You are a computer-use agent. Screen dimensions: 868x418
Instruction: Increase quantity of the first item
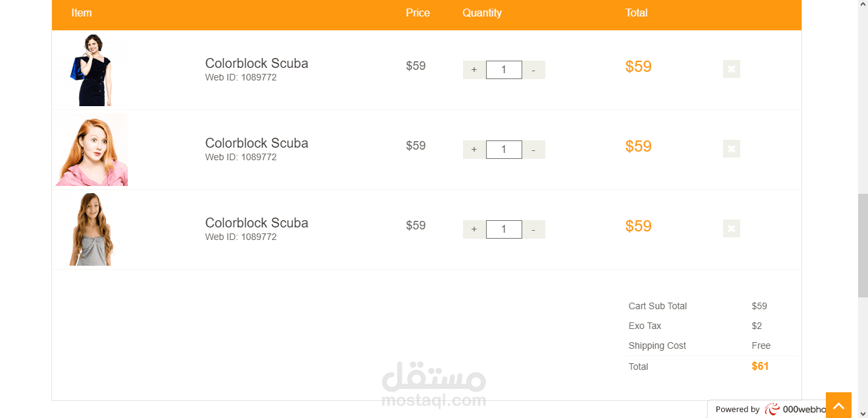(x=474, y=70)
